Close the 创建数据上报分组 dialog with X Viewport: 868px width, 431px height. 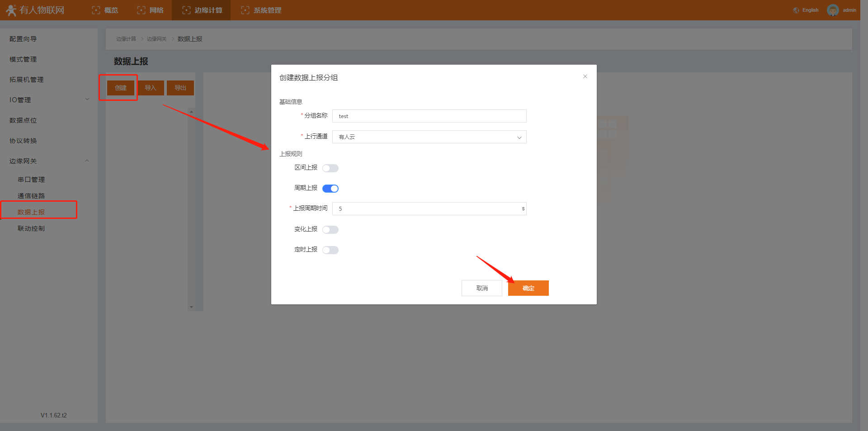click(585, 76)
